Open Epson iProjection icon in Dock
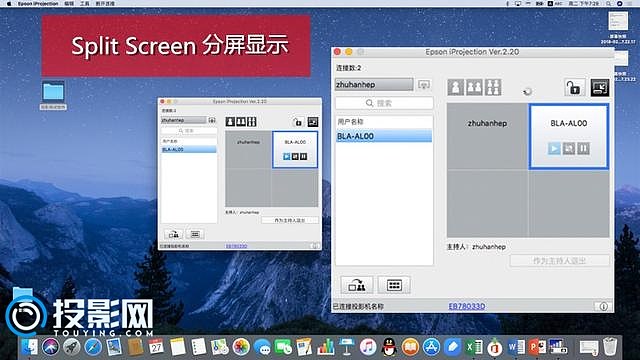Screen dimensions: 640x360 (x=558, y=347)
